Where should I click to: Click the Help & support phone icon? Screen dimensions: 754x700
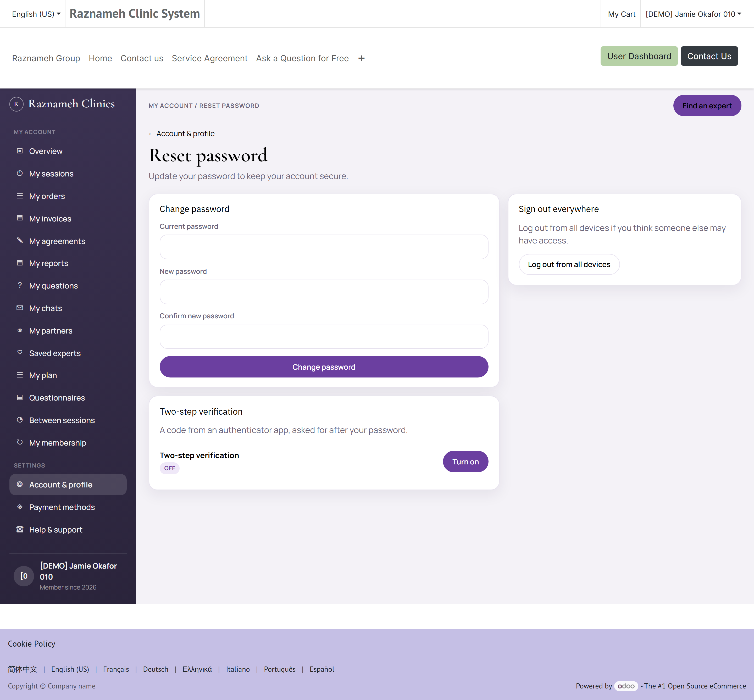pos(20,529)
